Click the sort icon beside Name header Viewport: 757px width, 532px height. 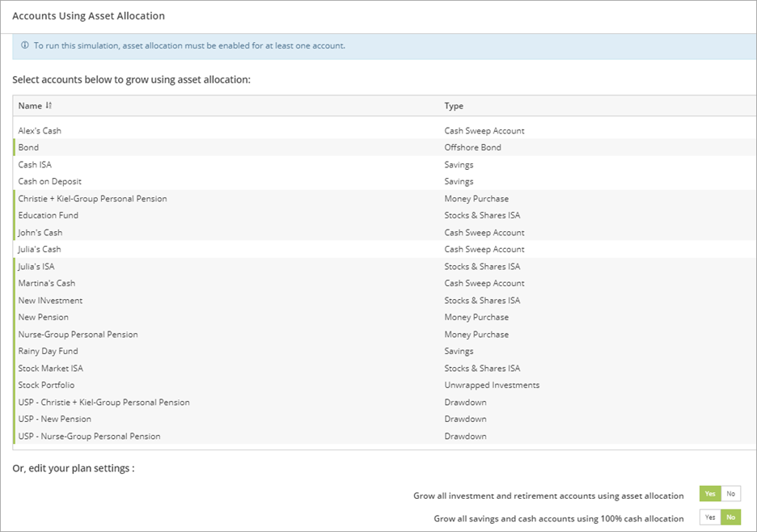click(49, 106)
